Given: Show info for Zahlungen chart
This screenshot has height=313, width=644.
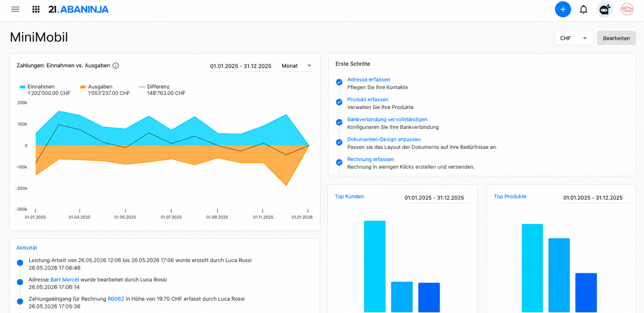Looking at the screenshot, I should tap(116, 66).
